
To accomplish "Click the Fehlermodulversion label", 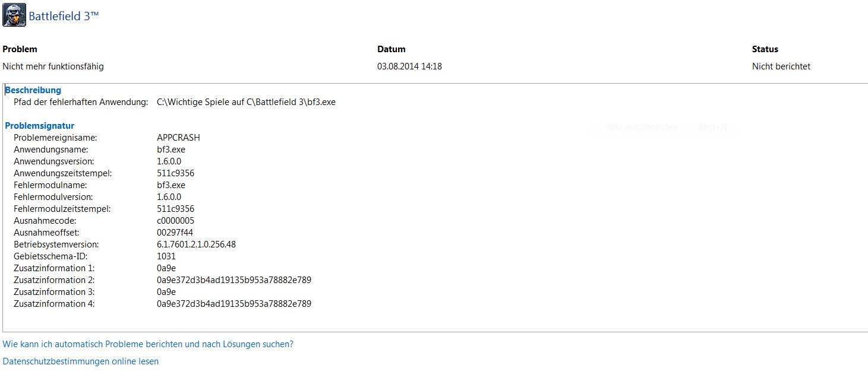I will pyautogui.click(x=53, y=197).
